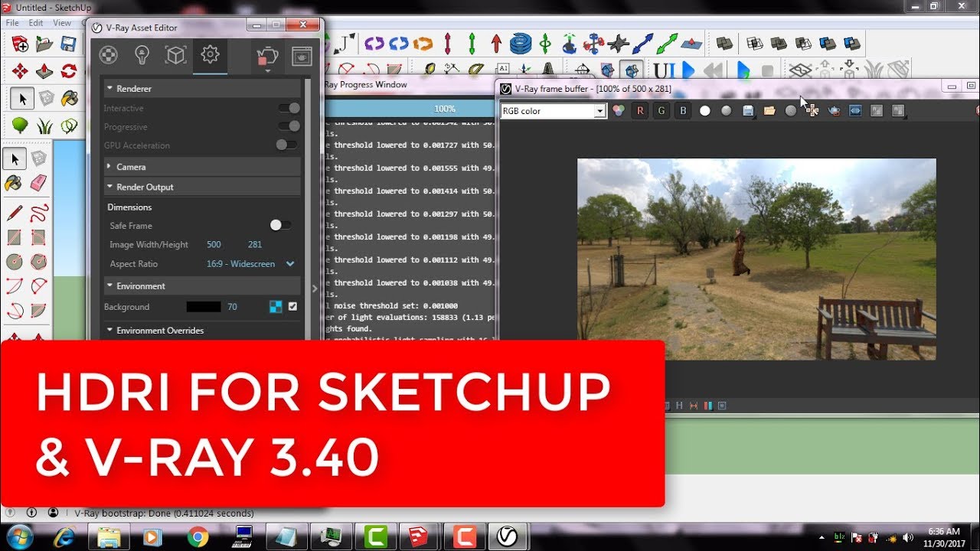The height and width of the screenshot is (551, 980).
Task: Open render mode dropdown arrow under teapot
Action: click(x=268, y=71)
